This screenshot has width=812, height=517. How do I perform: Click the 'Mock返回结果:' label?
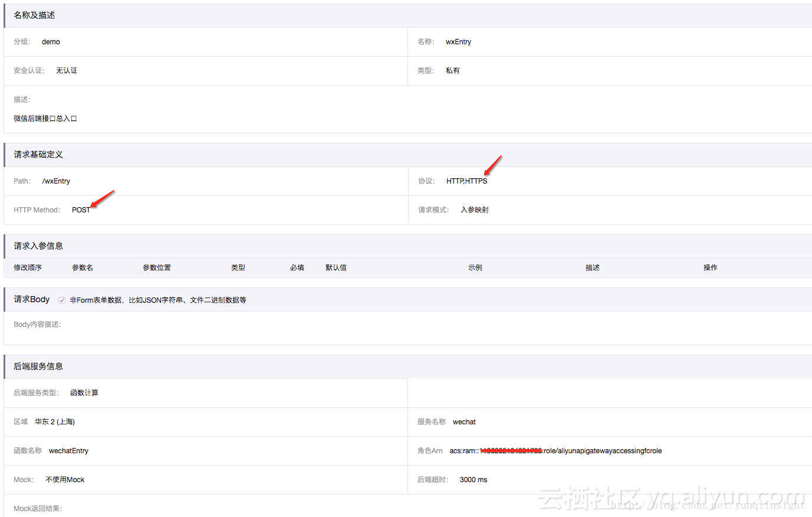click(38, 509)
